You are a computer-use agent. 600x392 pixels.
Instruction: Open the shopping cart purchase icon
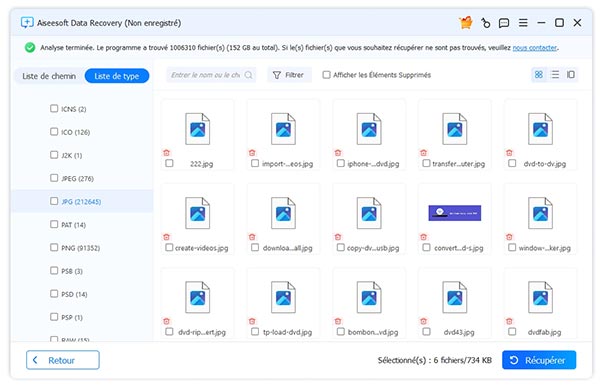click(x=466, y=23)
